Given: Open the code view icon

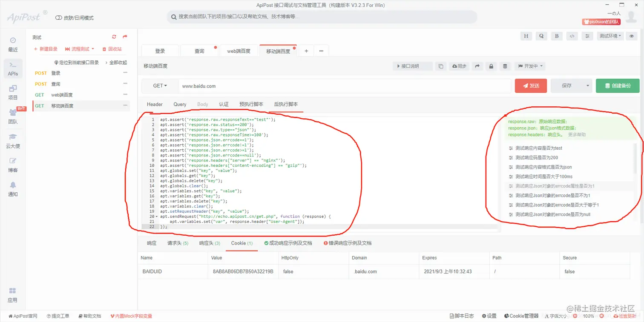Looking at the screenshot, I should (x=572, y=36).
